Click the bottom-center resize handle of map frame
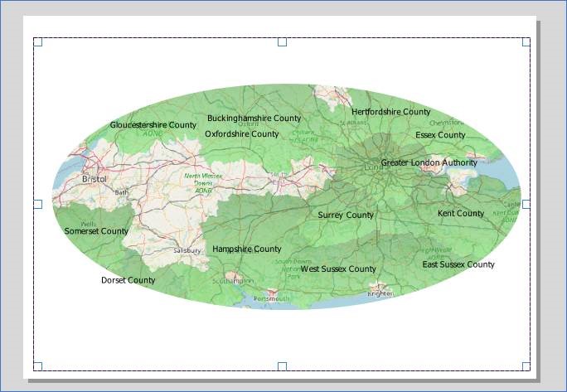Screen dimensions: 567x392 [x=282, y=366]
